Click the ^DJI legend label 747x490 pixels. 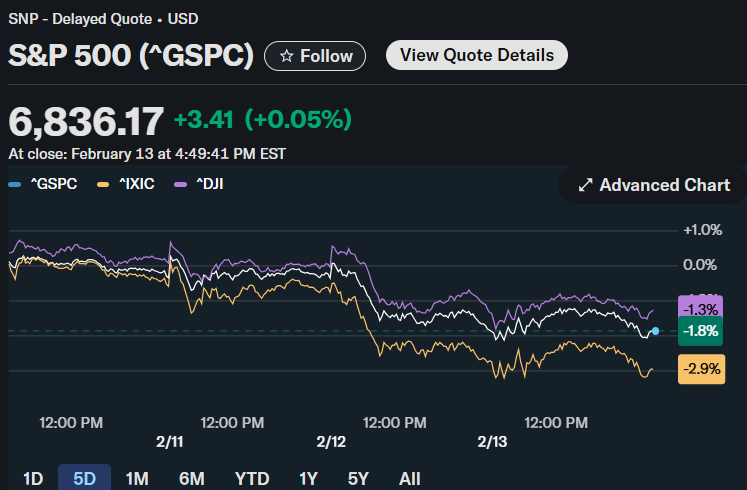210,184
